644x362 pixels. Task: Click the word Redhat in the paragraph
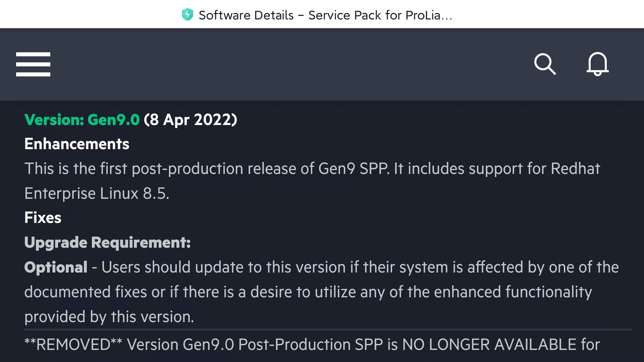point(575,169)
